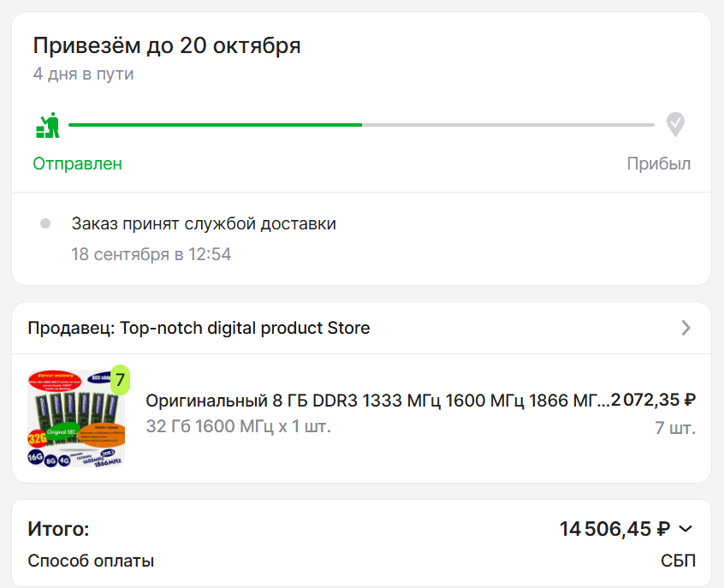Click the gray status bullet dot
This screenshot has width=724, height=588.
pyautogui.click(x=45, y=224)
